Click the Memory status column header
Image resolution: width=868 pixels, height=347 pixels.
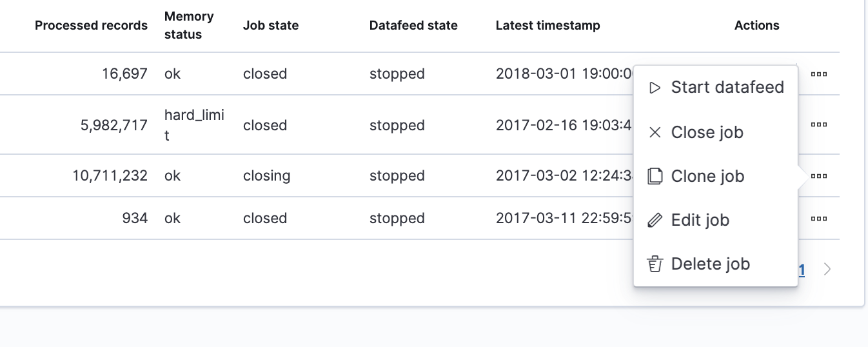click(x=189, y=26)
